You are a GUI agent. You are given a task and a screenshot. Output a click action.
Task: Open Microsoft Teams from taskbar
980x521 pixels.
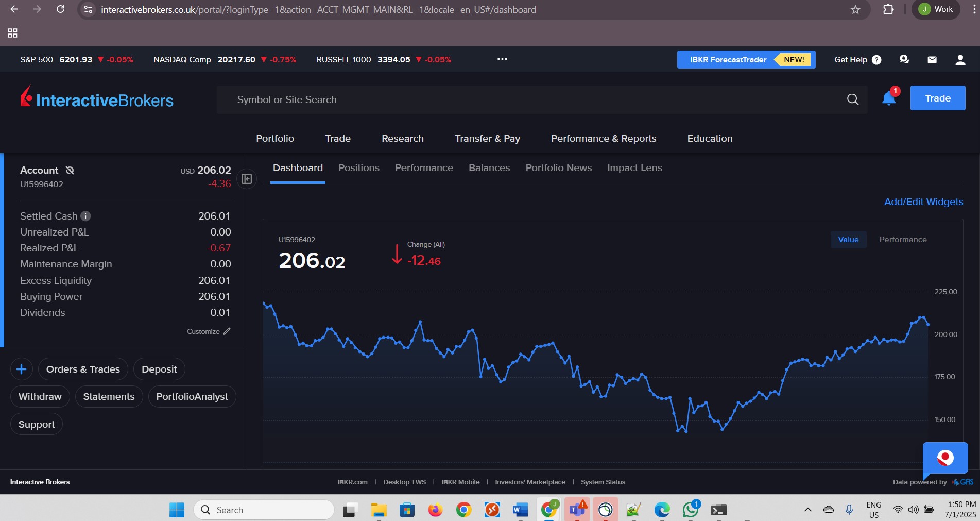click(577, 510)
